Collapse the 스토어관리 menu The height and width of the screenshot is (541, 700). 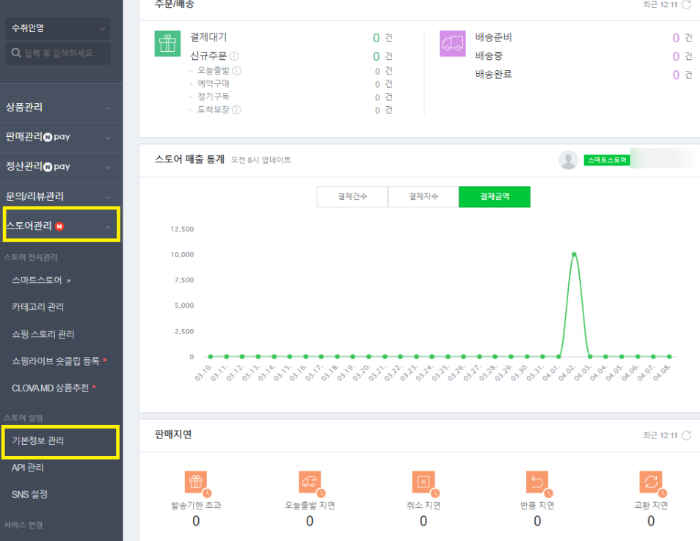click(x=62, y=226)
